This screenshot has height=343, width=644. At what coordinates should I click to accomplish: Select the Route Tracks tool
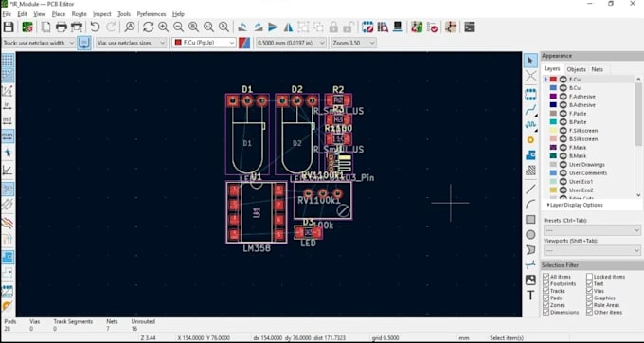click(x=530, y=110)
